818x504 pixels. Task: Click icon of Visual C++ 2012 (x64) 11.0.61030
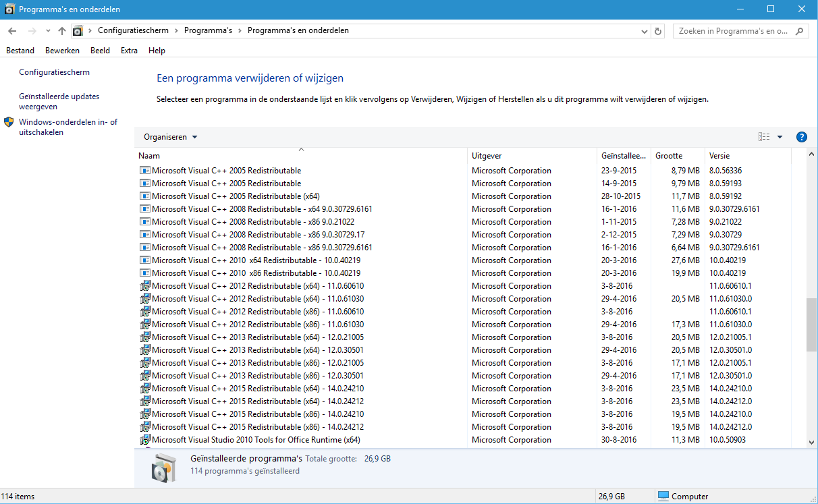point(145,299)
